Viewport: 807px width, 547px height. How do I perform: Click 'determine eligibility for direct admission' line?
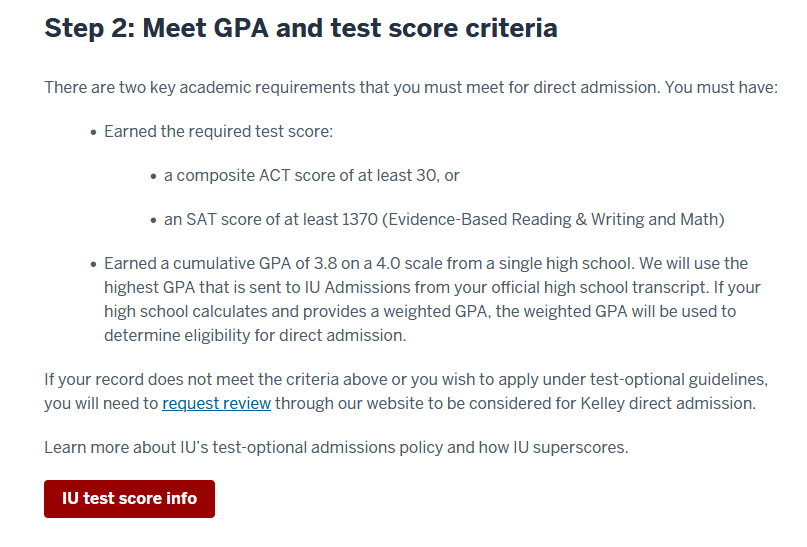click(x=255, y=336)
